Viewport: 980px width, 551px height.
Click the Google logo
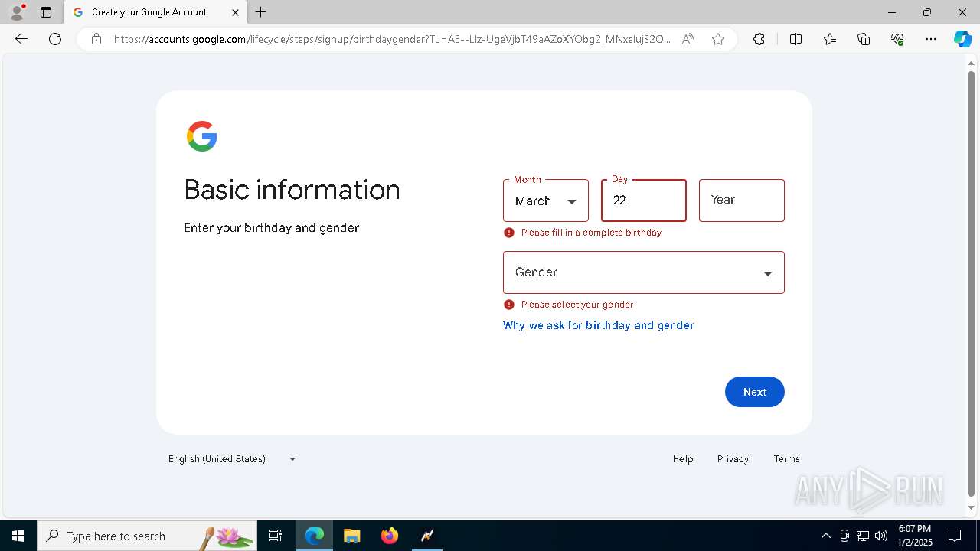pos(202,136)
